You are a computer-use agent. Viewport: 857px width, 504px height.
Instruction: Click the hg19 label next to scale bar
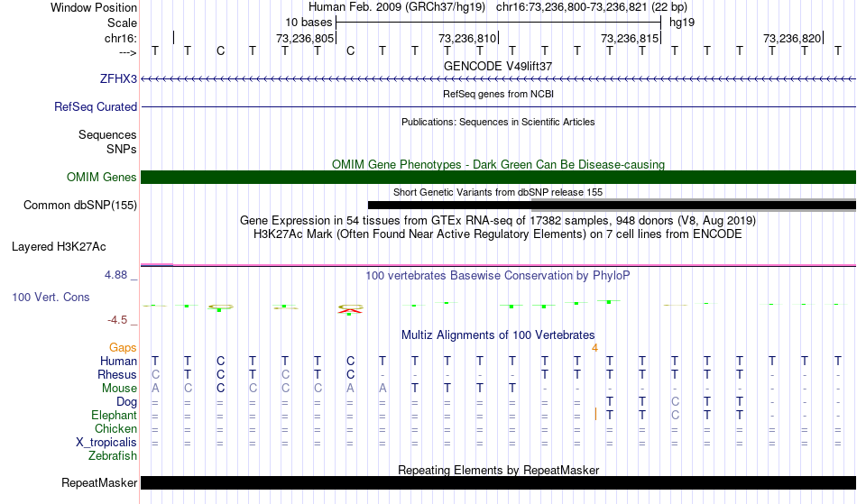pyautogui.click(x=682, y=23)
